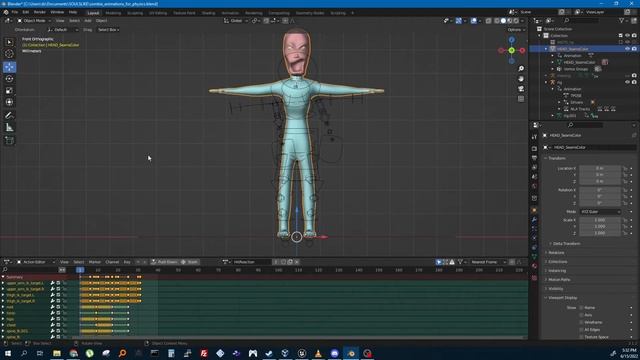This screenshot has width=640, height=360.
Task: Click red X axis on navigation gizmo
Action: (x=522, y=50)
